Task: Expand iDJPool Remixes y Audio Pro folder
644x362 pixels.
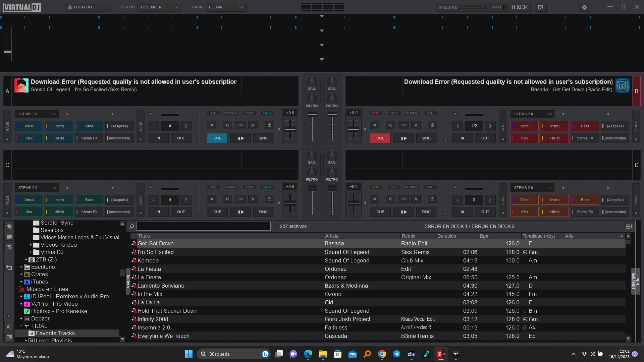Action: [x=21, y=297]
